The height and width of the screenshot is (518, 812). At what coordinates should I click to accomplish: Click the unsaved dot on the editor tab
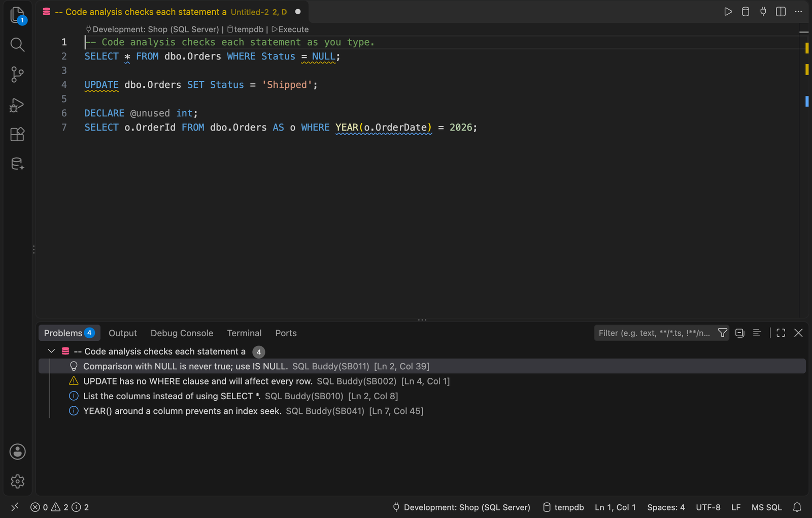click(298, 12)
